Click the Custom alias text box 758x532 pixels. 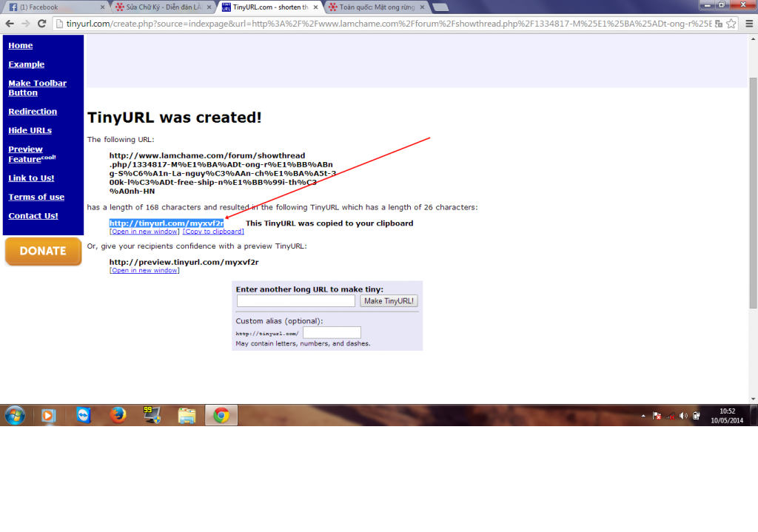(332, 333)
